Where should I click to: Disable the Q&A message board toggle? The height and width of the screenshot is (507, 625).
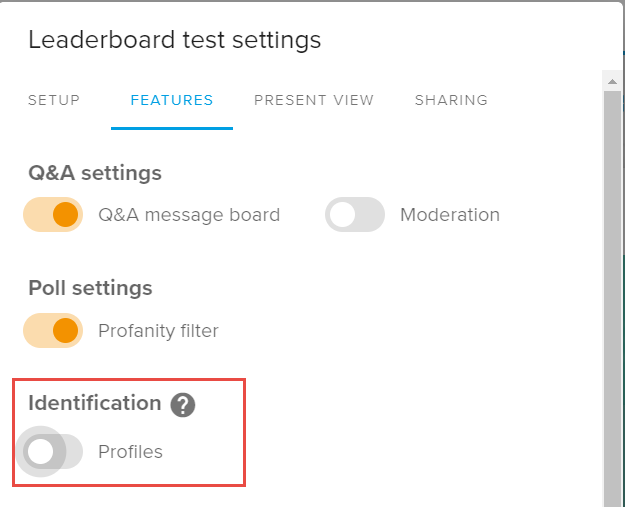pyautogui.click(x=53, y=215)
